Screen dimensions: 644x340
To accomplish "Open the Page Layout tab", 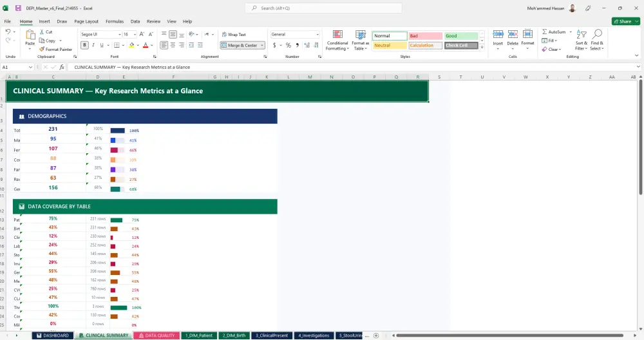I will click(86, 21).
